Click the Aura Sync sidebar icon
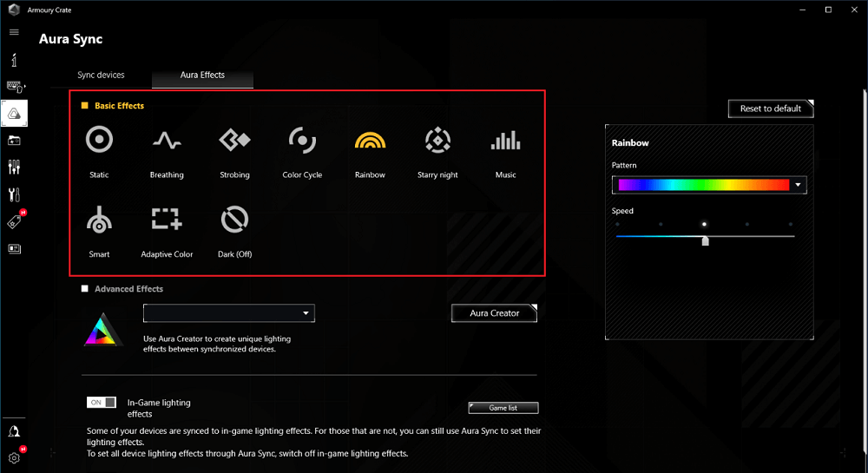The height and width of the screenshot is (473, 868). click(15, 114)
